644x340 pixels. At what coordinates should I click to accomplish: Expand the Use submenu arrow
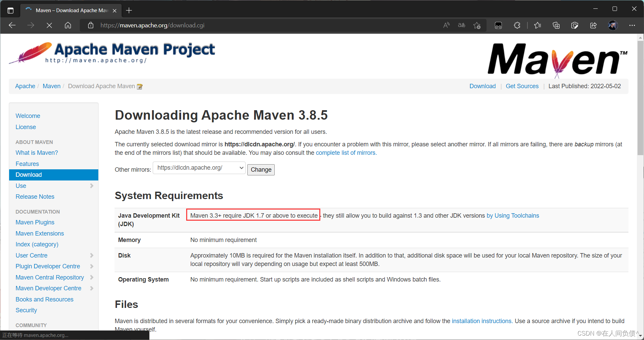pyautogui.click(x=92, y=186)
